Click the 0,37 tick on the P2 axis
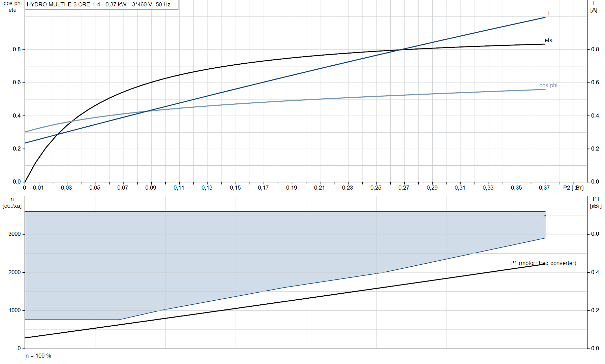Viewport: 605px width, 364px height. pyautogui.click(x=544, y=188)
